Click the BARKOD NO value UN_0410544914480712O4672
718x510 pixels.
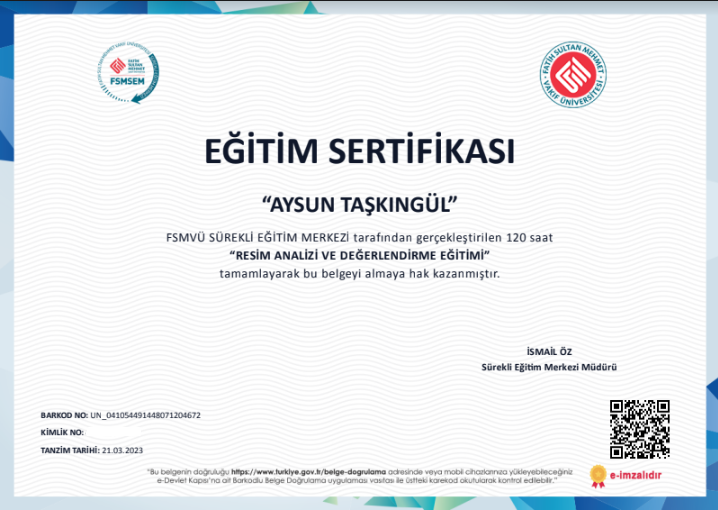pyautogui.click(x=146, y=415)
